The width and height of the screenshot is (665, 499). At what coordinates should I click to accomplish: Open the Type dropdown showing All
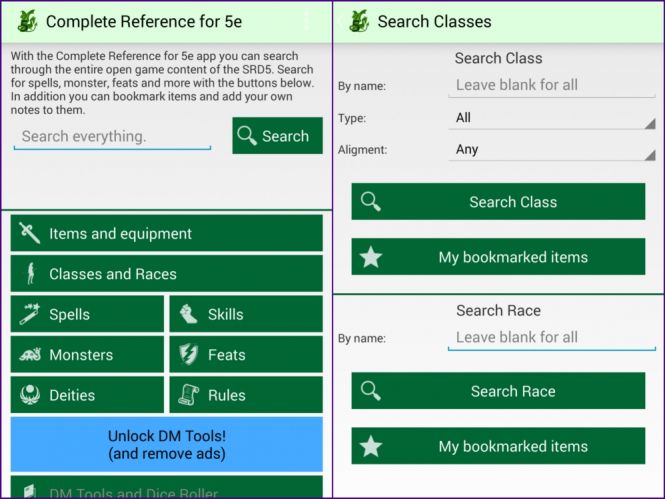point(552,118)
